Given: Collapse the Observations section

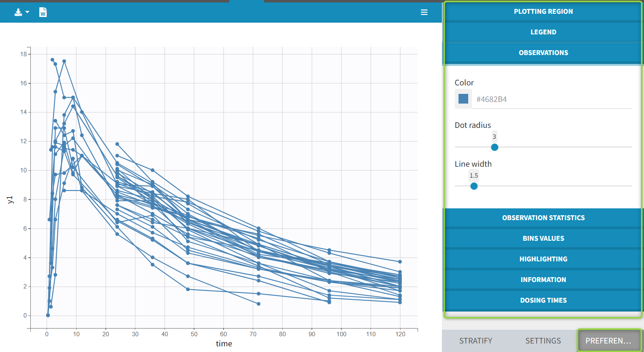Looking at the screenshot, I should click(543, 53).
